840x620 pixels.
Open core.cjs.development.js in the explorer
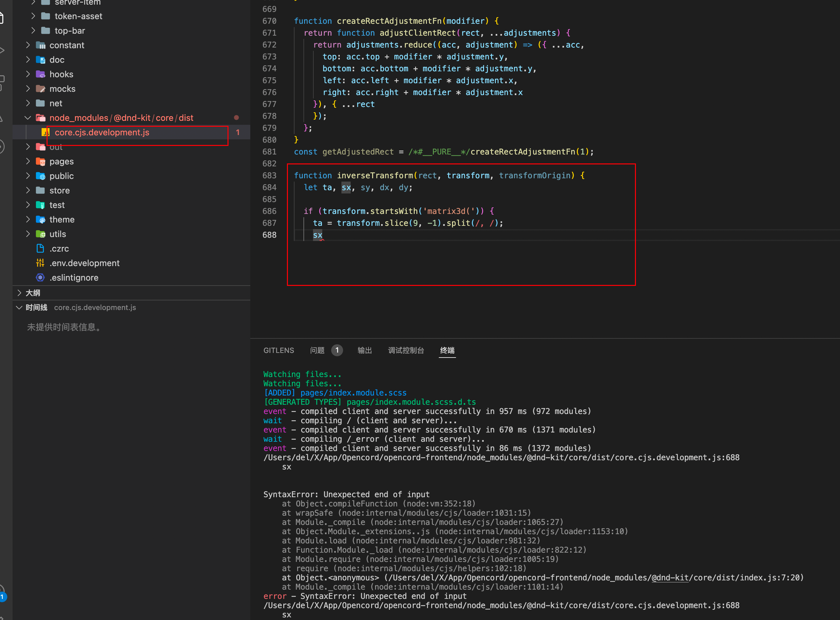pyautogui.click(x=131, y=132)
